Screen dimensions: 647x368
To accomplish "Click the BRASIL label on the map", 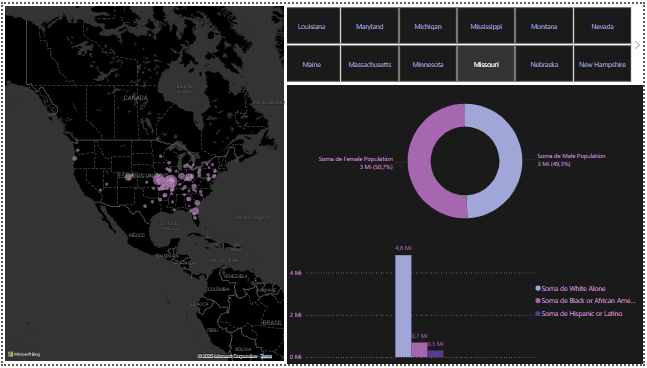I will [272, 323].
